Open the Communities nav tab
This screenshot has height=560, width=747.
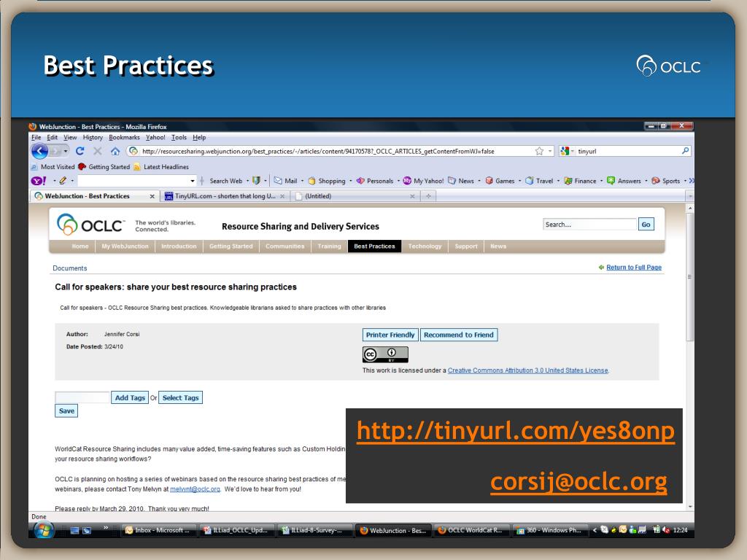(285, 246)
